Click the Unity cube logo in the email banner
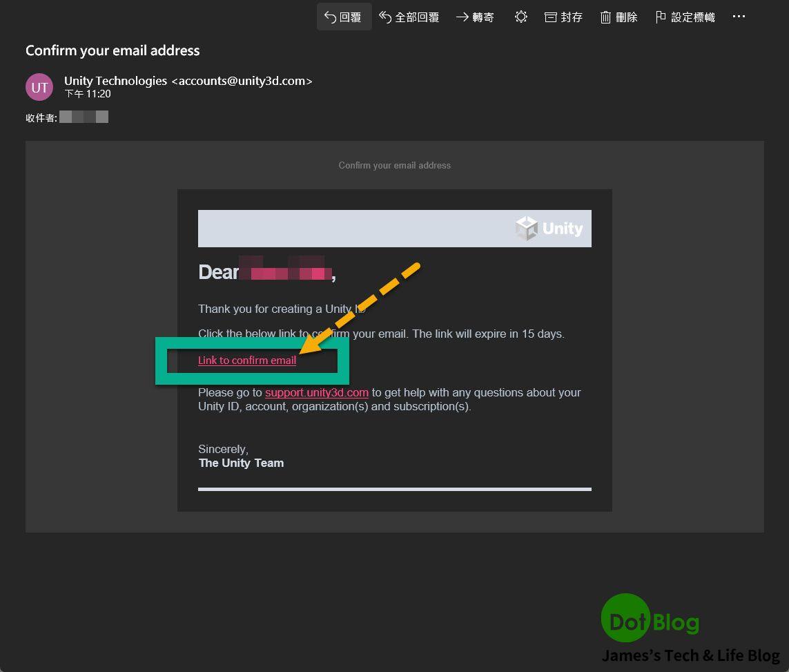This screenshot has width=789, height=672. [x=525, y=228]
